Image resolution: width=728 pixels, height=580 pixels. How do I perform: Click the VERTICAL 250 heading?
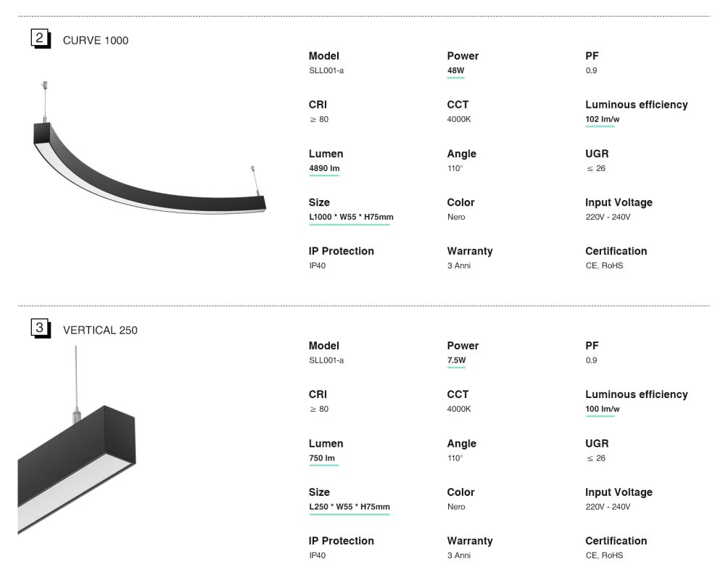coord(100,331)
